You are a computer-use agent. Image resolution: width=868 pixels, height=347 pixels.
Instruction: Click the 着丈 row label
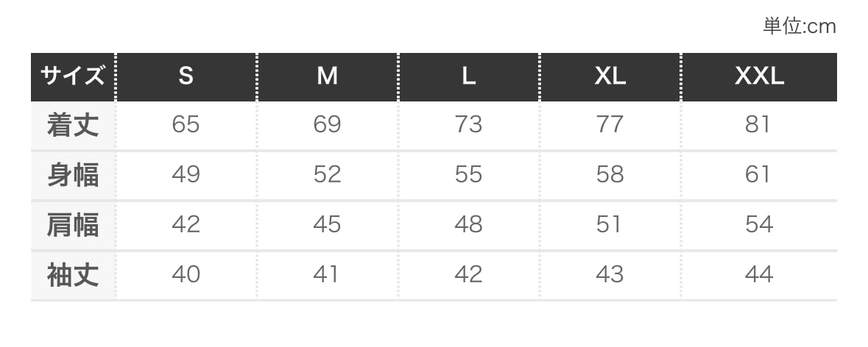(72, 125)
